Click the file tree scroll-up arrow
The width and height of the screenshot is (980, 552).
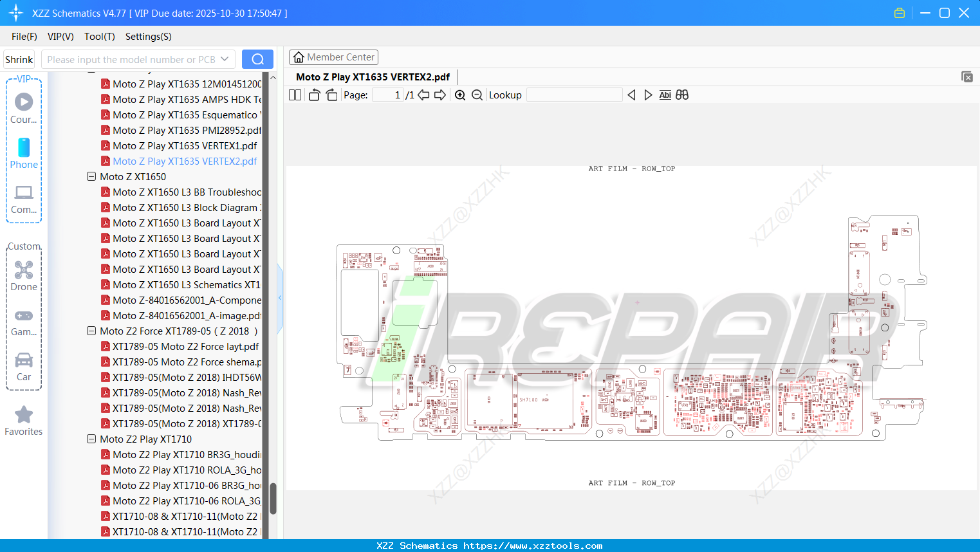coord(273,77)
